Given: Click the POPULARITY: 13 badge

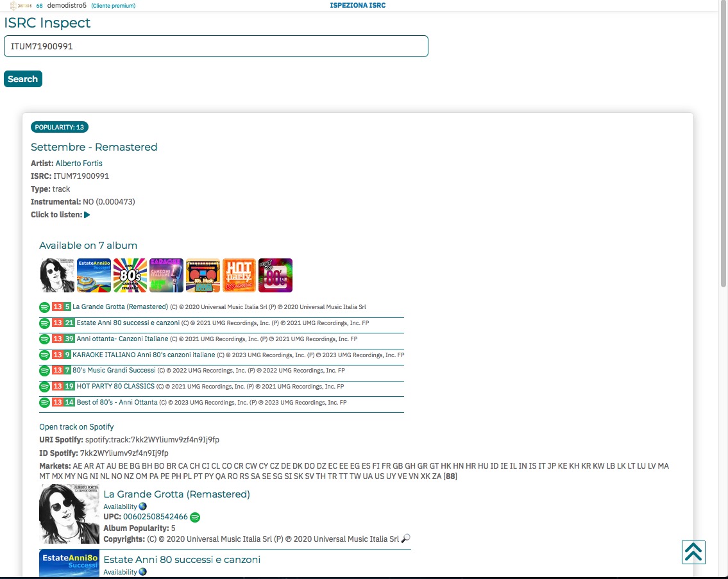Looking at the screenshot, I should coord(60,127).
